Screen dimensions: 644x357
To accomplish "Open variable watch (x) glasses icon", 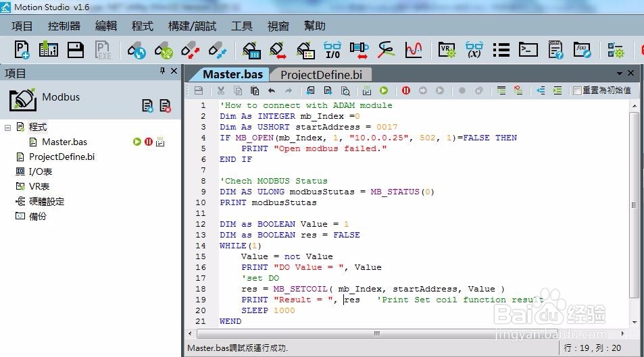I will (x=474, y=50).
